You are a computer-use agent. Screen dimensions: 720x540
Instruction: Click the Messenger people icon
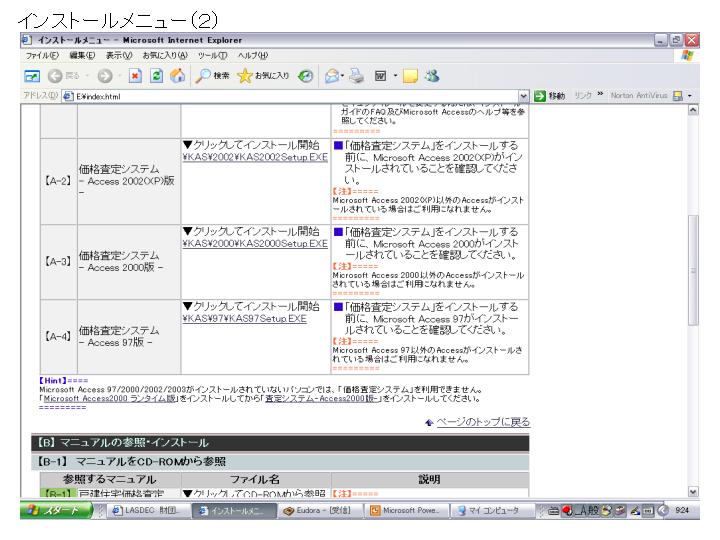point(432,76)
